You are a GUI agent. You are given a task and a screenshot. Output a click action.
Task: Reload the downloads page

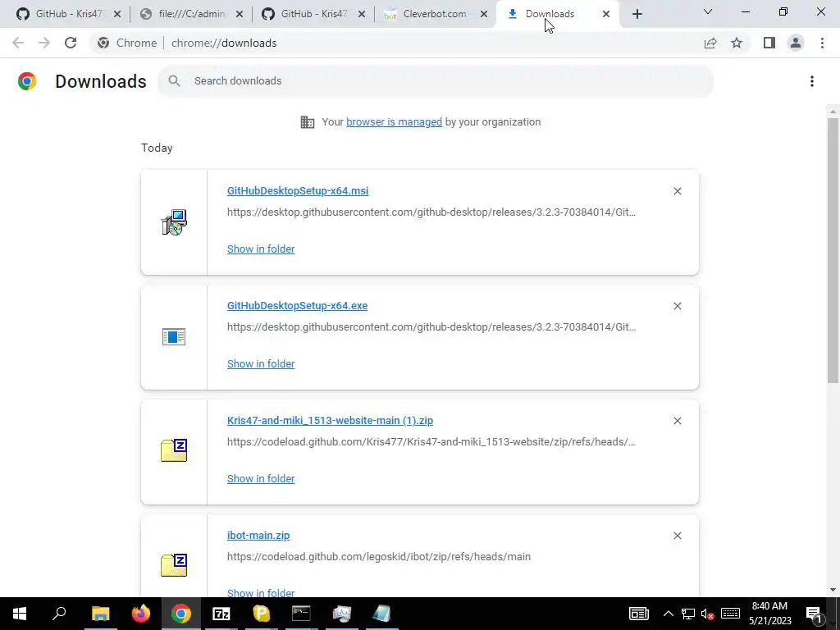pos(71,43)
